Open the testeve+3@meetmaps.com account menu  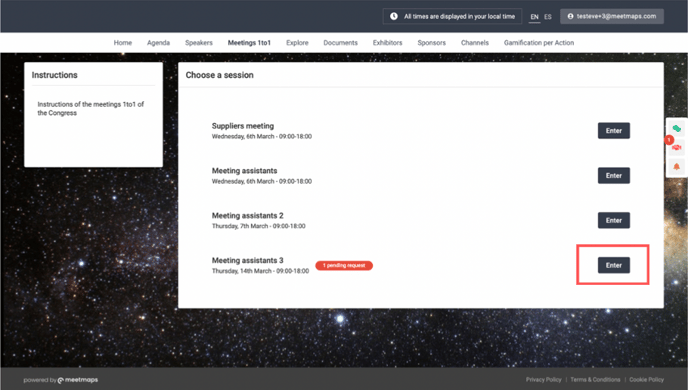(x=612, y=16)
